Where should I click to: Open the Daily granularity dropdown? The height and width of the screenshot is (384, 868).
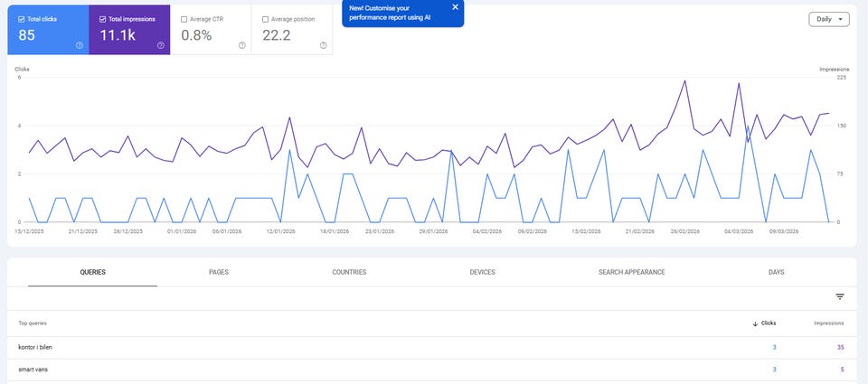(828, 19)
